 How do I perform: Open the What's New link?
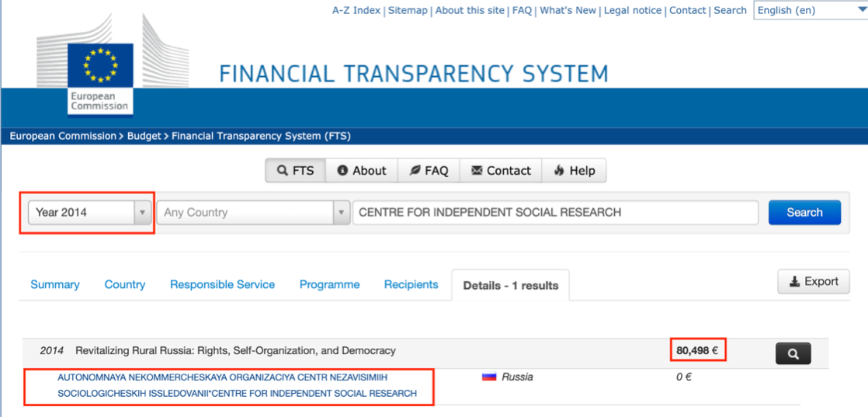(568, 11)
